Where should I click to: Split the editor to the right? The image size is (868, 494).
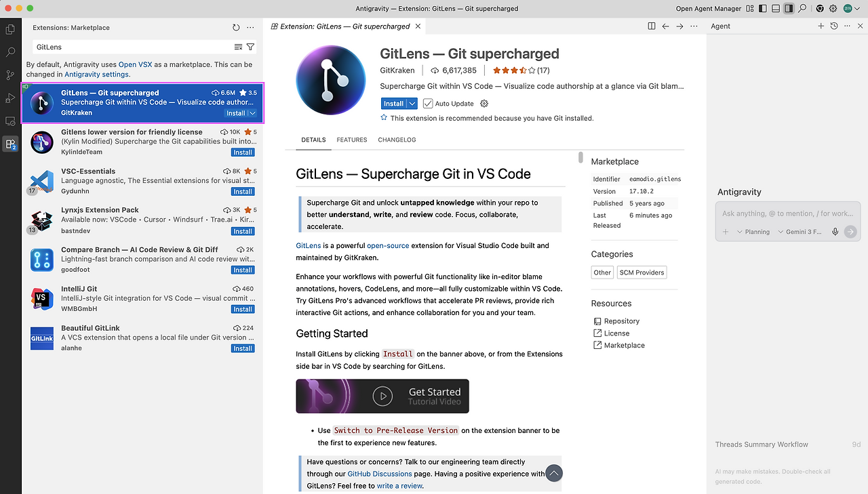click(x=652, y=26)
